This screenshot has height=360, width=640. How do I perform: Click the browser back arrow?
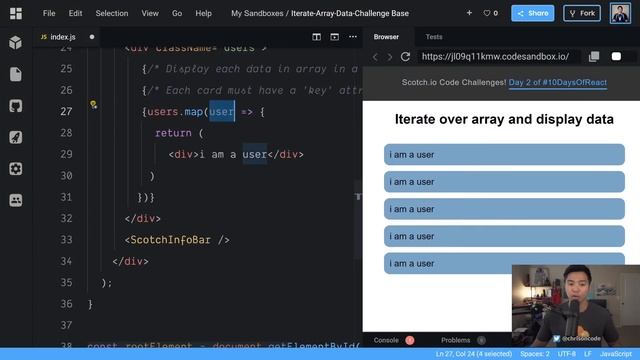coord(375,57)
